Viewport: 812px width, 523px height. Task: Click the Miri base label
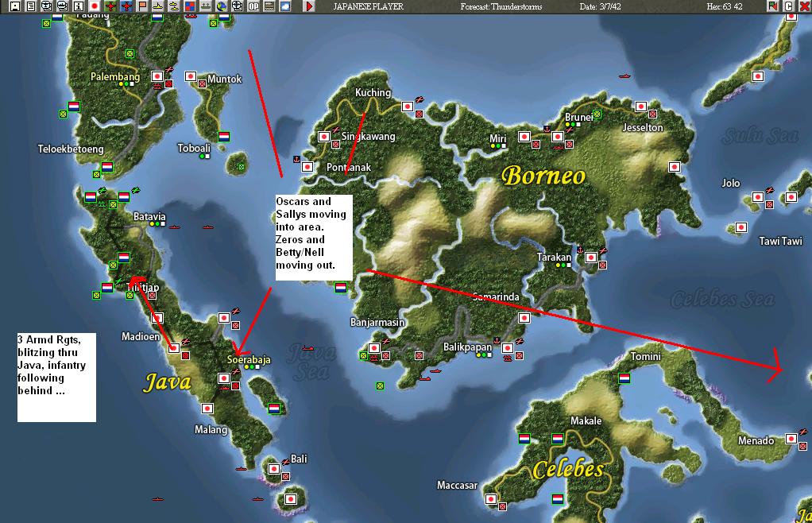[x=497, y=139]
